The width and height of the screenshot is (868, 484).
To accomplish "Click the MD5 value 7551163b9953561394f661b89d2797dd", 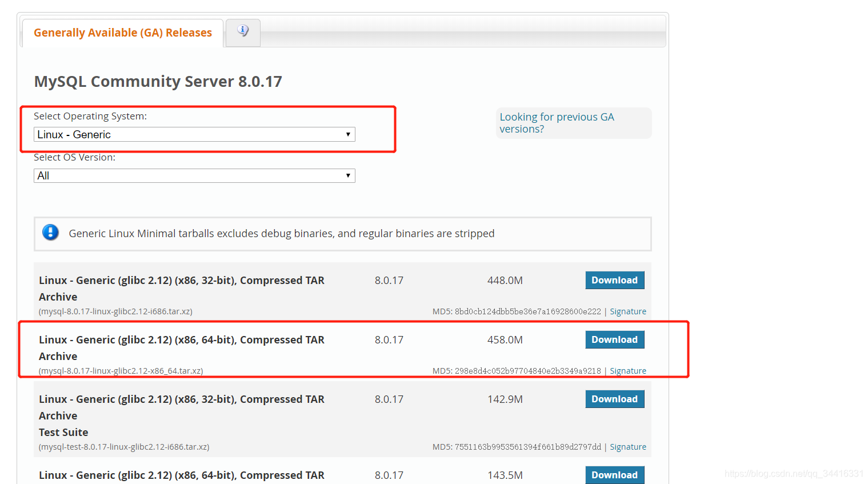I will pyautogui.click(x=527, y=447).
